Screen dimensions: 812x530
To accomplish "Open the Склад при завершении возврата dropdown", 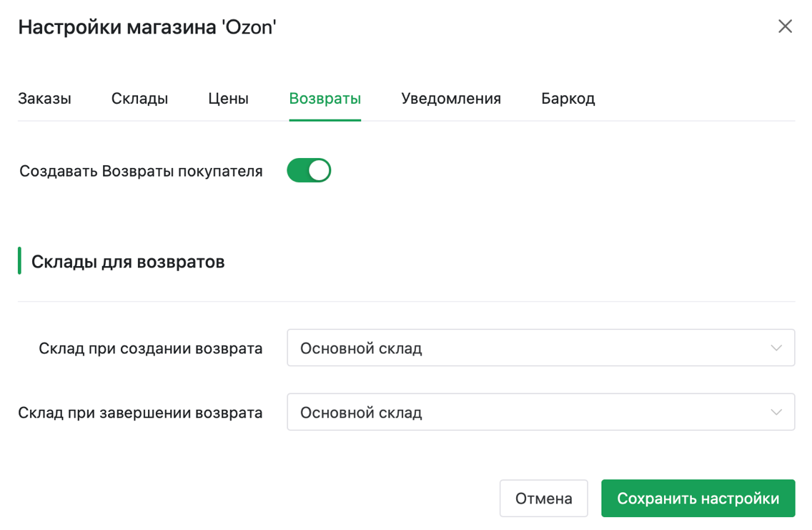I will [529, 413].
